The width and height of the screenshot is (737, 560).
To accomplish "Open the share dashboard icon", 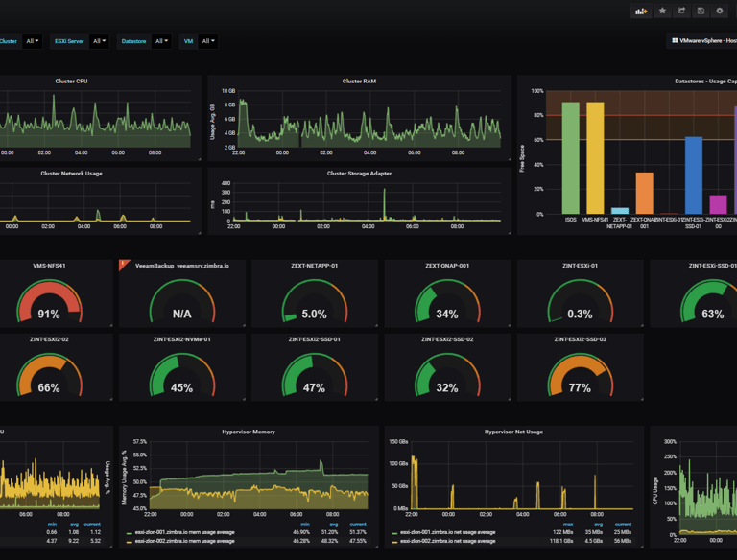I will pos(681,11).
